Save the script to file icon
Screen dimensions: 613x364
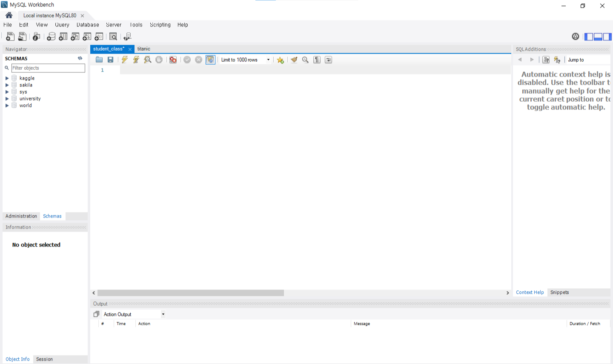point(110,60)
